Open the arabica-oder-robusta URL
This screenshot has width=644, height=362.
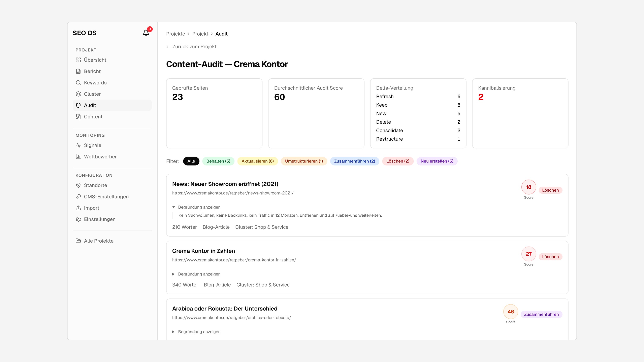coord(231,318)
